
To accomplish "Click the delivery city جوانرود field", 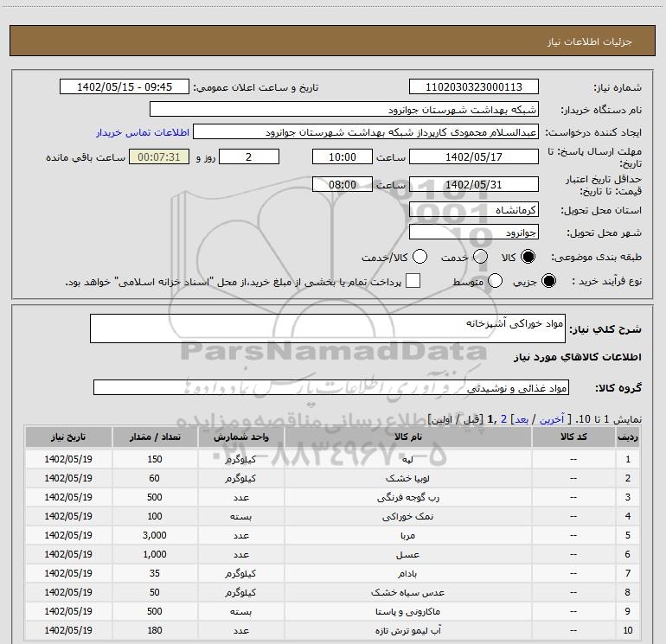I will 474,233.
